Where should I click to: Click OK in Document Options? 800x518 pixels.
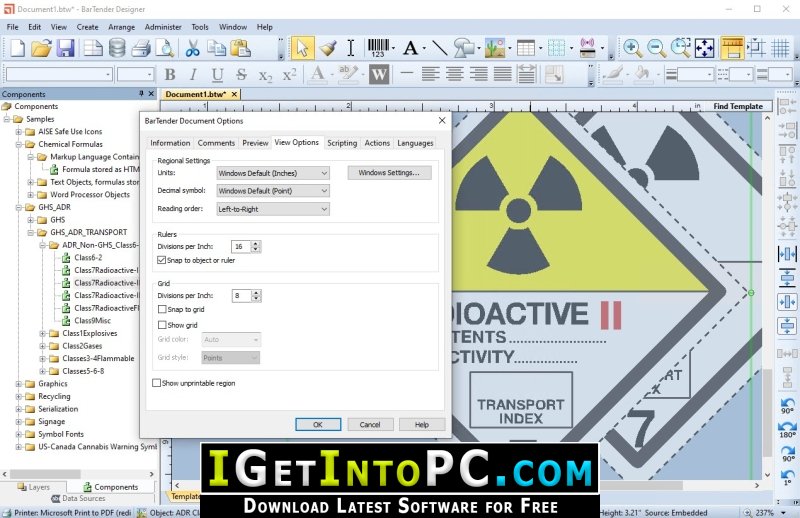(318, 425)
